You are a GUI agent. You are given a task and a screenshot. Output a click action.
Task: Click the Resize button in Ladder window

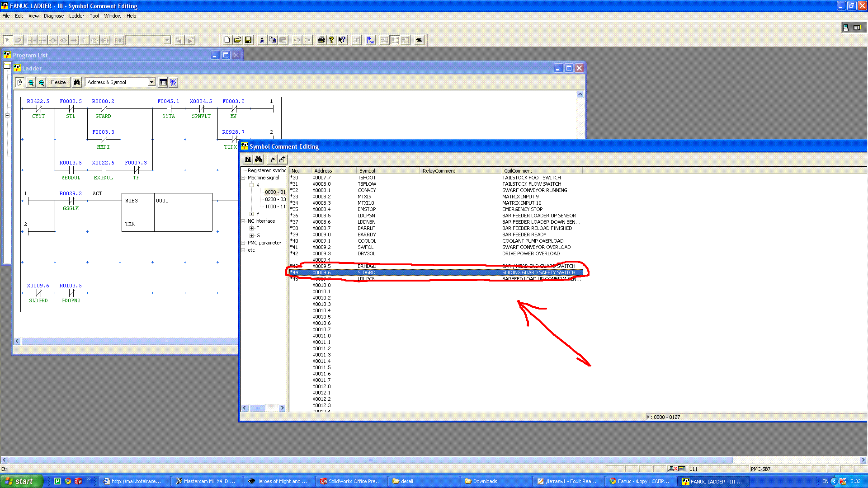pyautogui.click(x=58, y=82)
